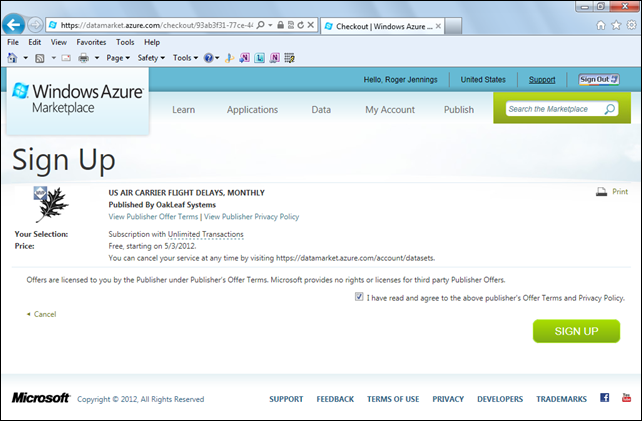This screenshot has height=421, width=642.
Task: Click the browser Back arrow button
Action: click(x=14, y=25)
